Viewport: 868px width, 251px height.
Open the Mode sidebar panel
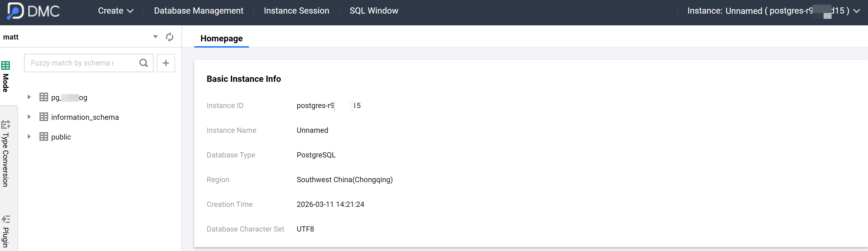[x=6, y=76]
